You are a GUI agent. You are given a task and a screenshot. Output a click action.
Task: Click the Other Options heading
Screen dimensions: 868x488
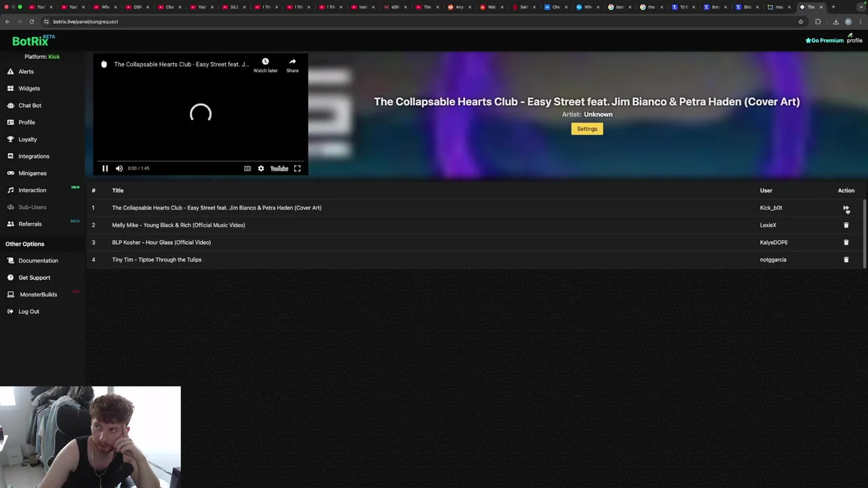click(x=25, y=244)
